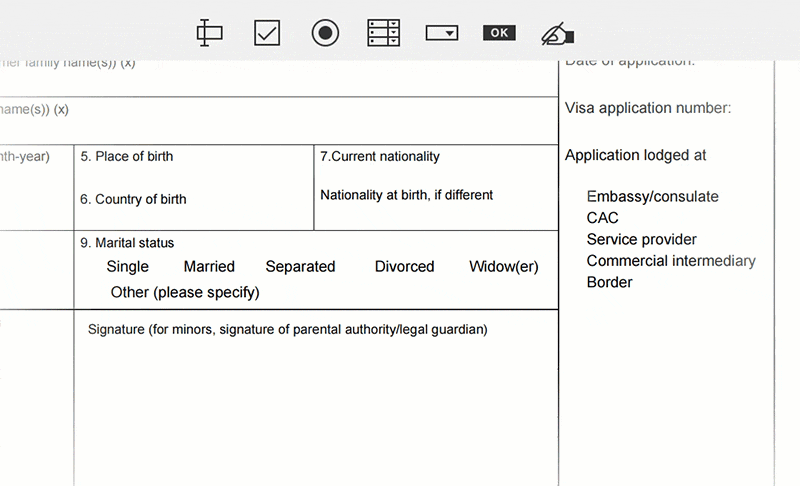Select the list box form tool
The width and height of the screenshot is (800, 486).
tap(384, 33)
